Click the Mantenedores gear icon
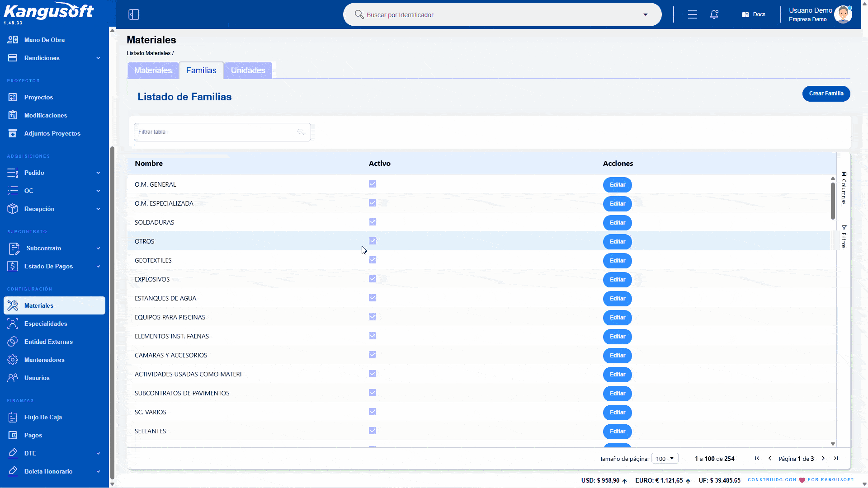The width and height of the screenshot is (868, 488). (x=13, y=360)
